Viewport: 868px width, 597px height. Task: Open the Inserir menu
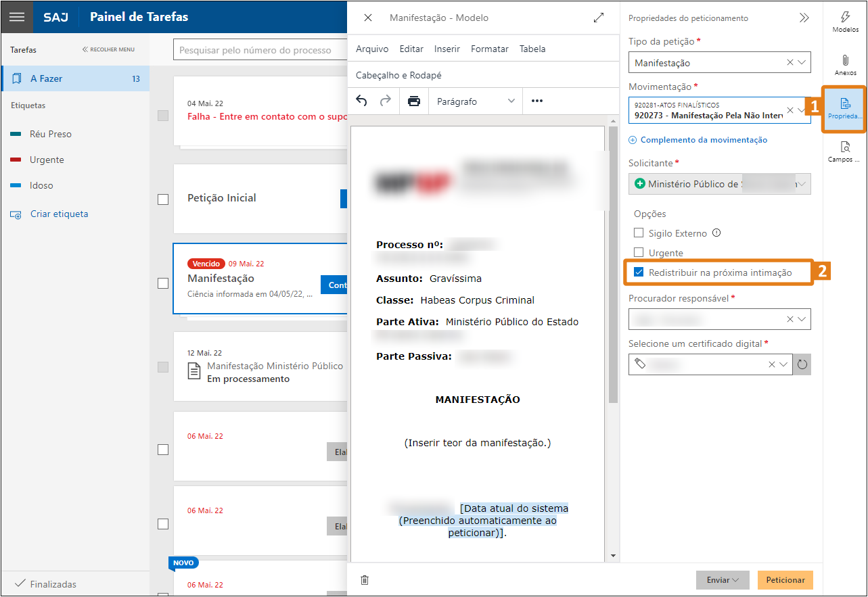point(447,49)
